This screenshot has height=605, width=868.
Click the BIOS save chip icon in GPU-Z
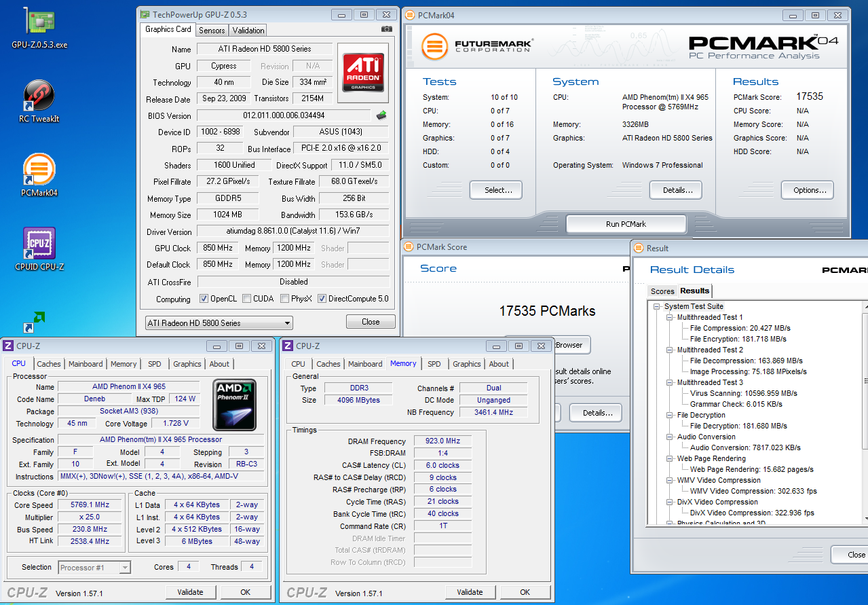(382, 115)
